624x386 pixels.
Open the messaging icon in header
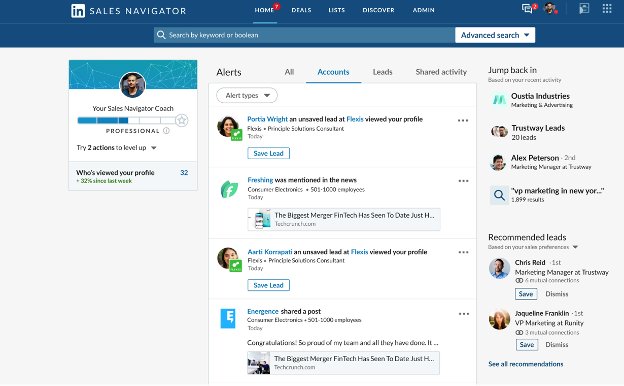tap(527, 8)
